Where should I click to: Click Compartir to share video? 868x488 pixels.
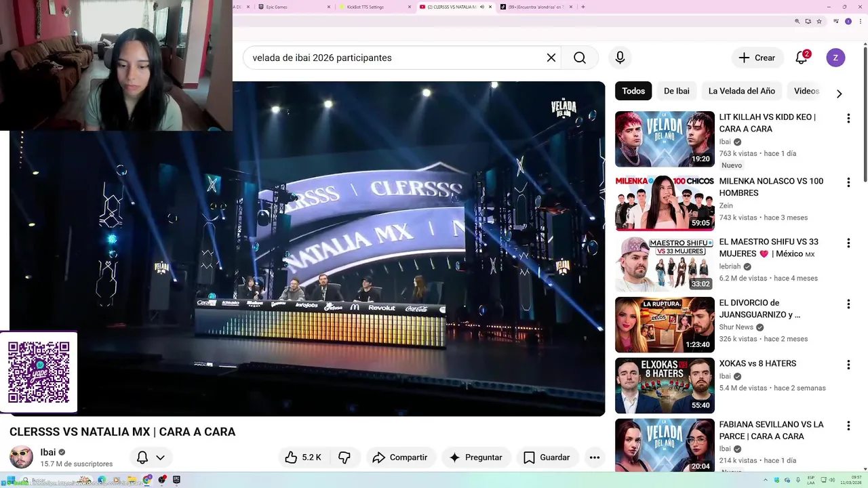tap(400, 457)
